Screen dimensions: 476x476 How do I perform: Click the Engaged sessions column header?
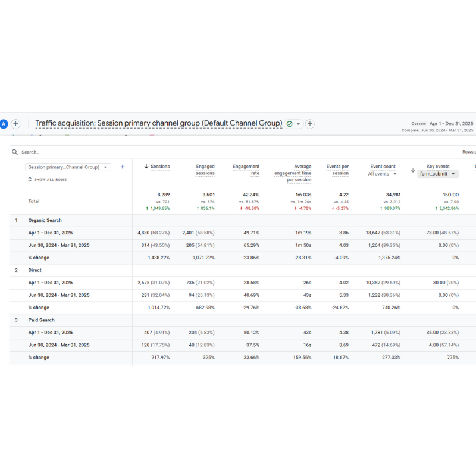point(205,170)
